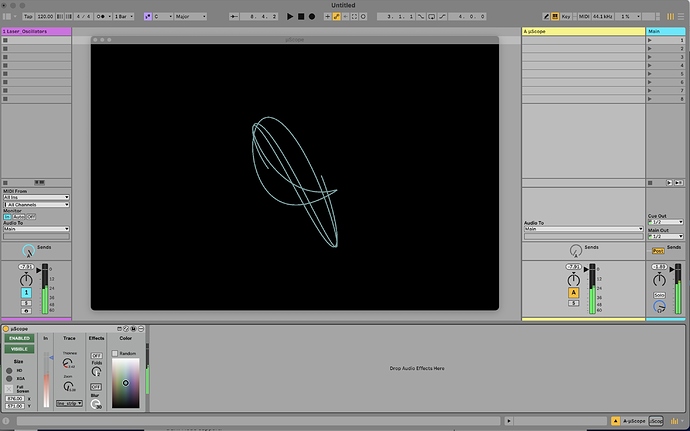690x431 pixels.
Task: Enable the Random color checkbox
Action: 115,354
